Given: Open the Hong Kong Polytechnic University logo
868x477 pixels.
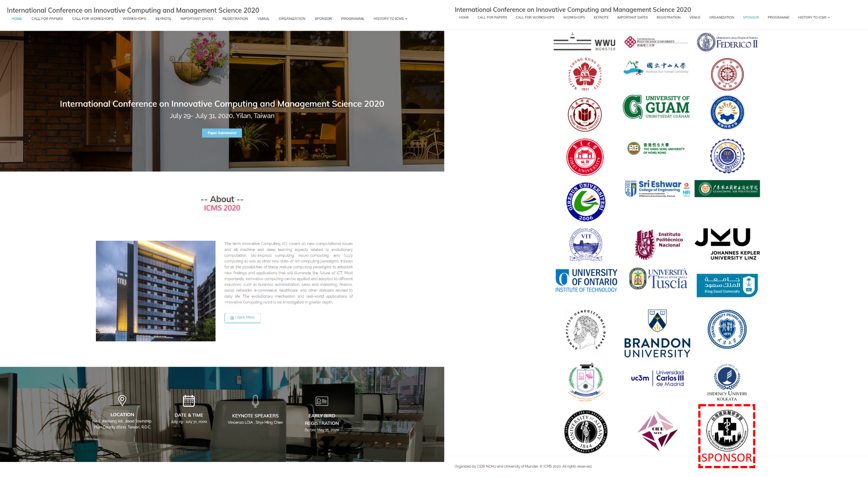Looking at the screenshot, I should [656, 42].
